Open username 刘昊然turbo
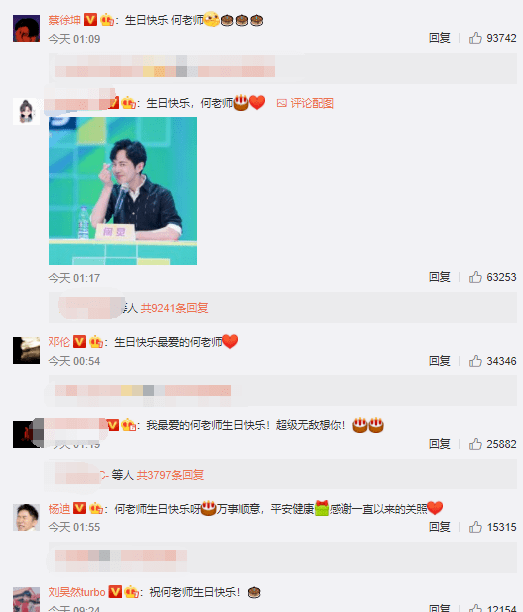Viewport: 523px width, 612px height. (77, 592)
